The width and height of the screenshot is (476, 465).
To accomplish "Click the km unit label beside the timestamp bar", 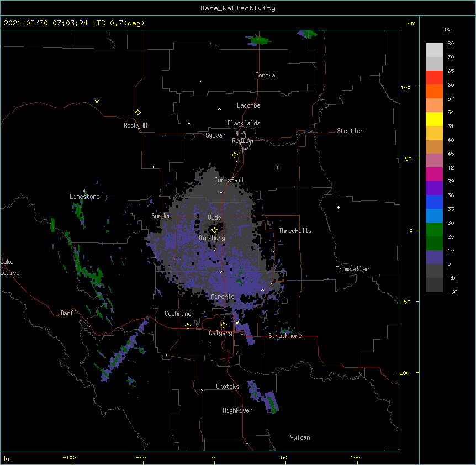I will (411, 23).
